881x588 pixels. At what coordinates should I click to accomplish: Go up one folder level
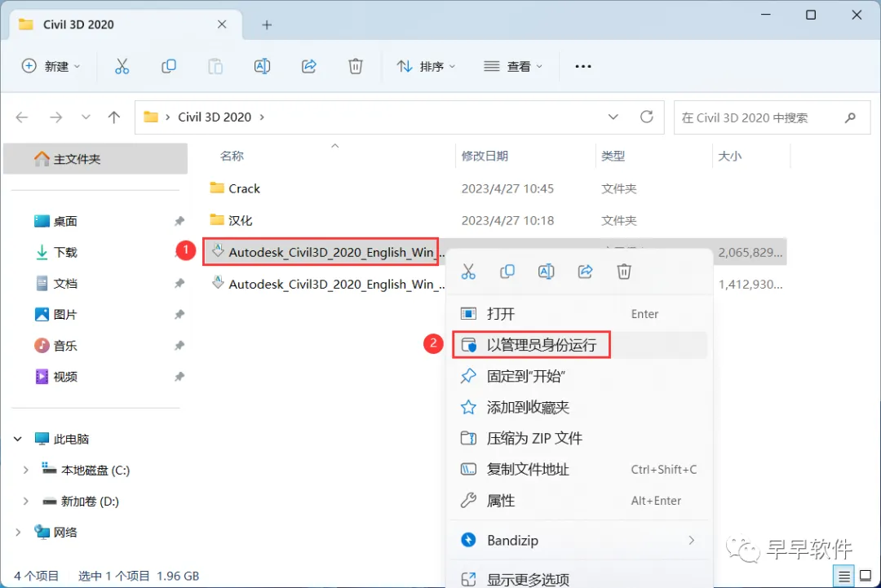(114, 117)
